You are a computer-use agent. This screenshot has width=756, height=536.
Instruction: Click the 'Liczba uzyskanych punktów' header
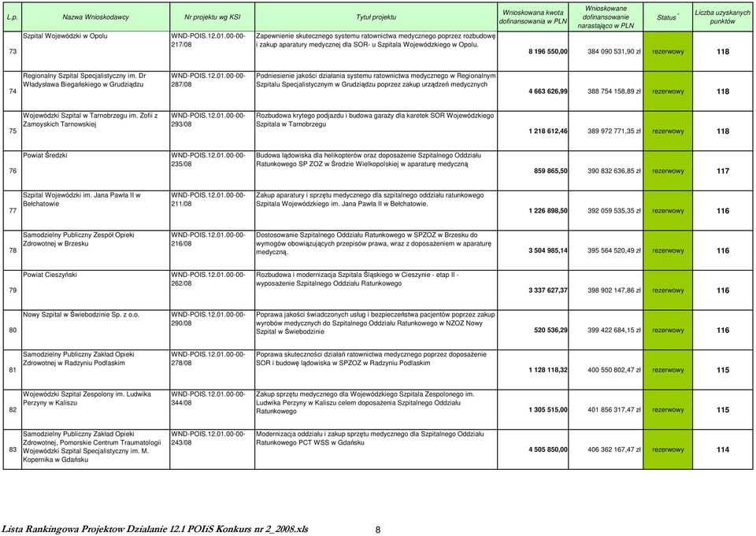[x=722, y=17]
